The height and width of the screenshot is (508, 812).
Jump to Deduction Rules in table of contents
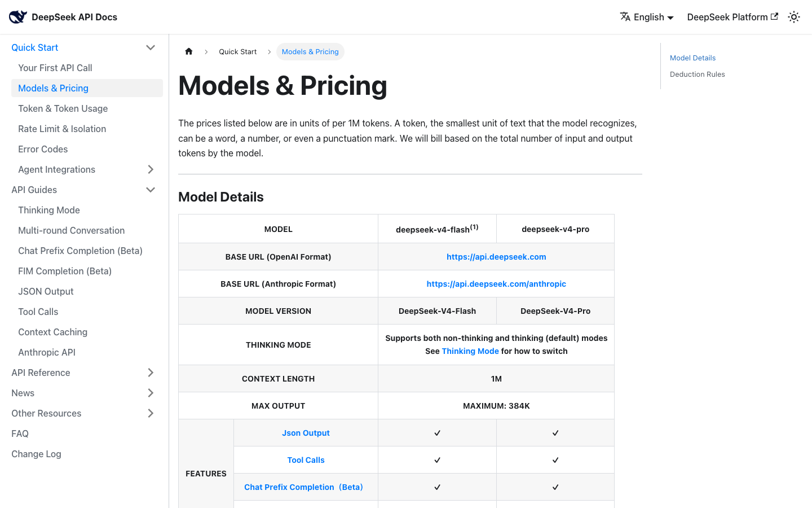click(698, 74)
